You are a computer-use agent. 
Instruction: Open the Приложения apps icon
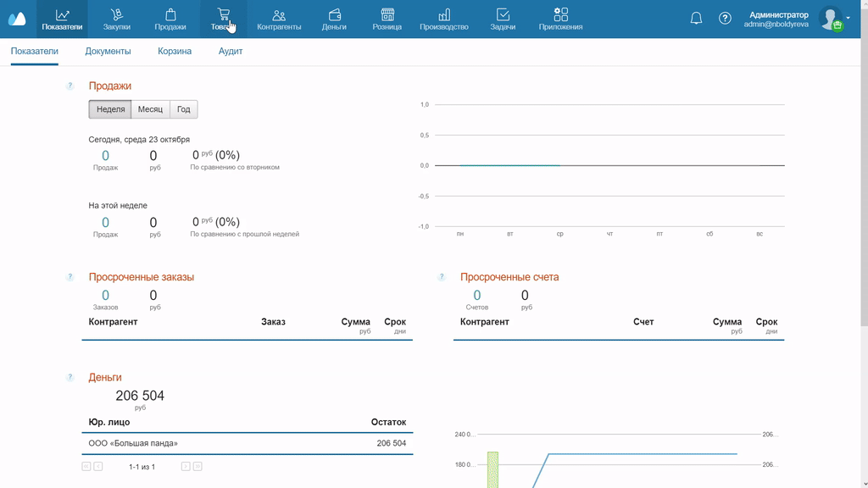pos(560,14)
